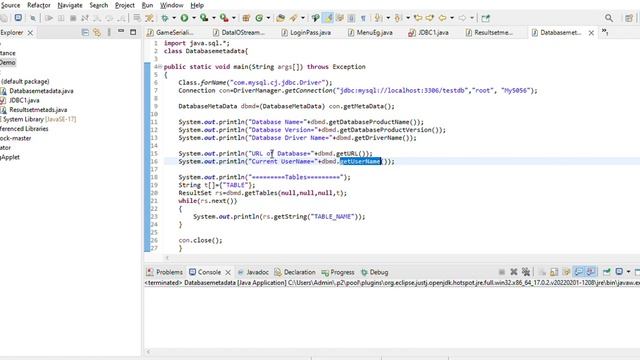Remove All Terminated Launches in Console
The height and width of the screenshot is (360, 640).
pos(526,272)
